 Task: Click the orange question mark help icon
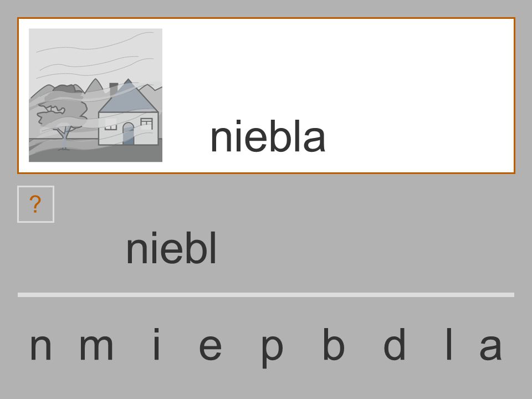[x=35, y=204]
